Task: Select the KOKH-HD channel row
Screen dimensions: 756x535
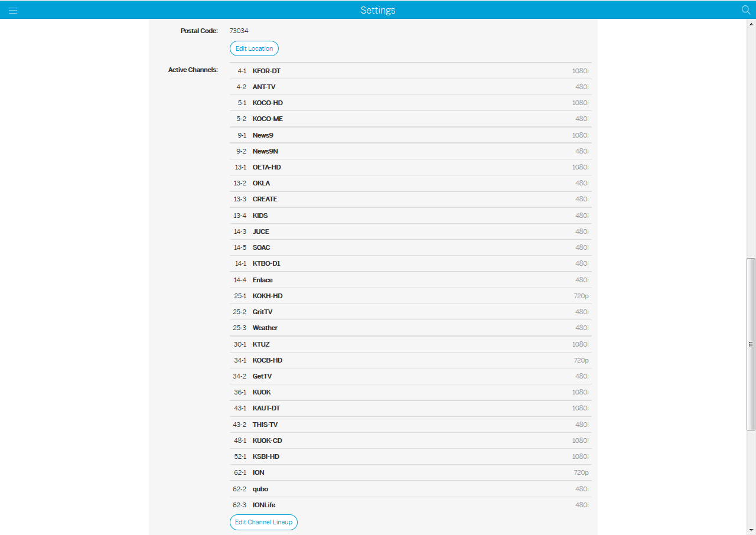Action: (x=410, y=296)
